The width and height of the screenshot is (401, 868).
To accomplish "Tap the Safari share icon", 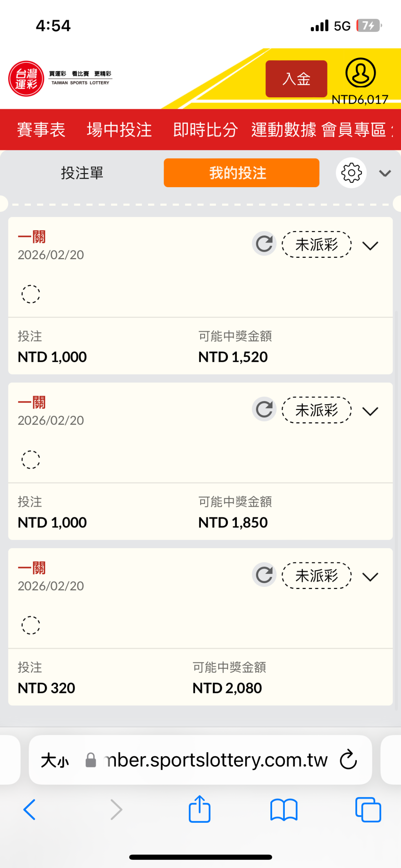I will point(200,810).
